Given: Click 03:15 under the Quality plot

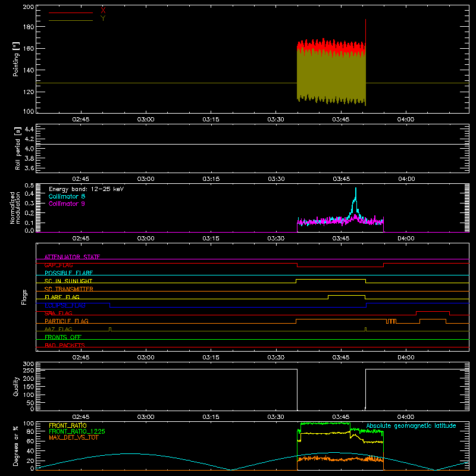Looking at the screenshot, I should click(x=211, y=417).
